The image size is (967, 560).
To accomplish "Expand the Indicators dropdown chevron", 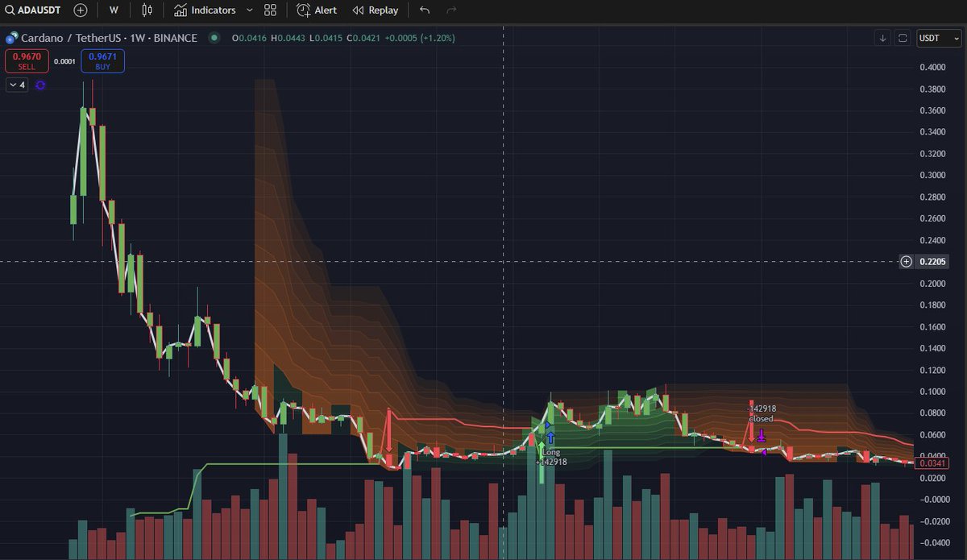I will pyautogui.click(x=249, y=10).
